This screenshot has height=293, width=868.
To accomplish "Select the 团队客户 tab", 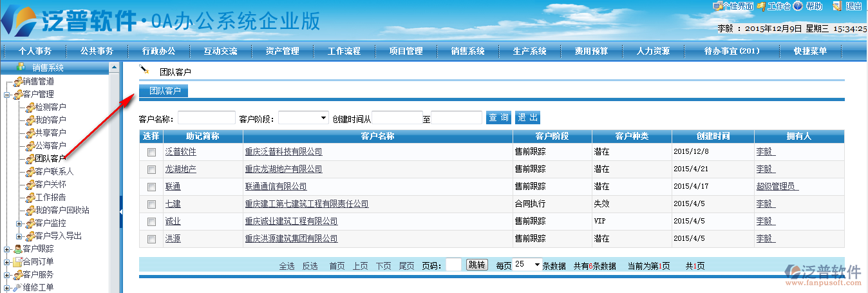I will coord(165,91).
